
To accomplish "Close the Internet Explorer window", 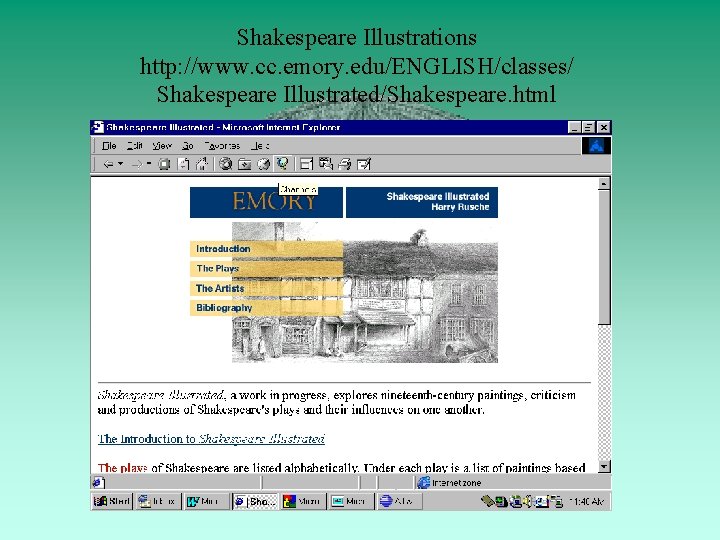I will tap(603, 127).
